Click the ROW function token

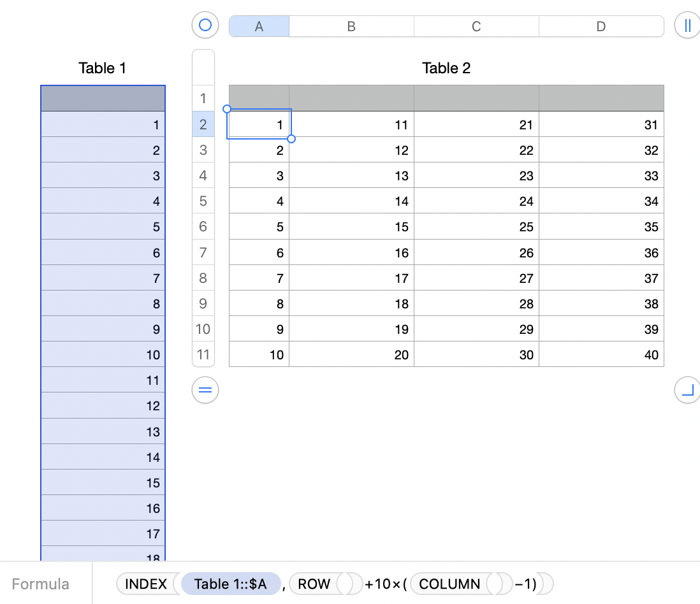(314, 584)
